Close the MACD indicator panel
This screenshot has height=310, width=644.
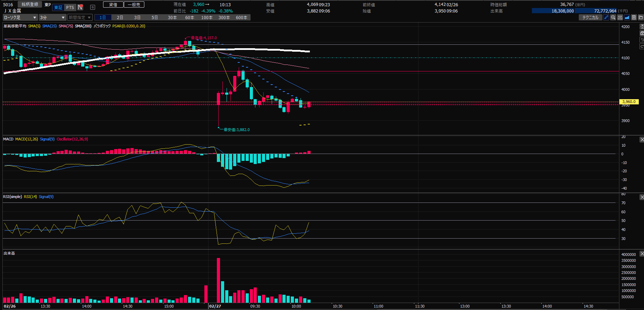click(642, 139)
